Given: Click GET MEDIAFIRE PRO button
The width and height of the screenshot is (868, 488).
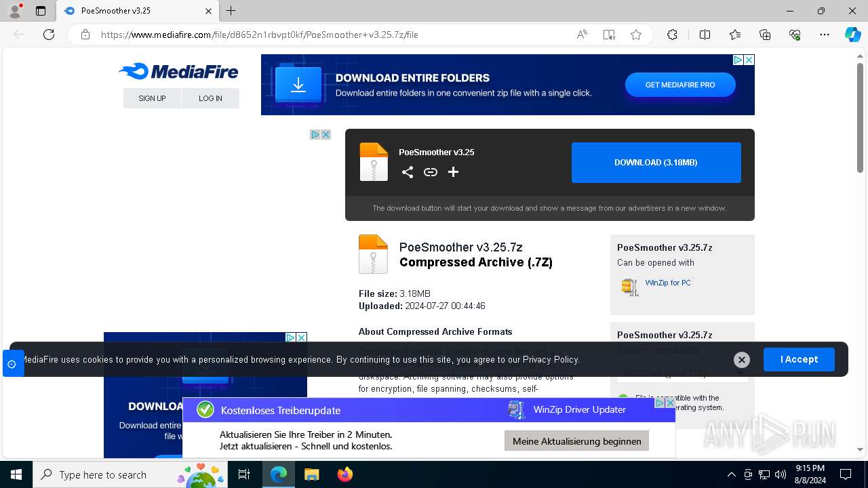Looking at the screenshot, I should coord(680,85).
